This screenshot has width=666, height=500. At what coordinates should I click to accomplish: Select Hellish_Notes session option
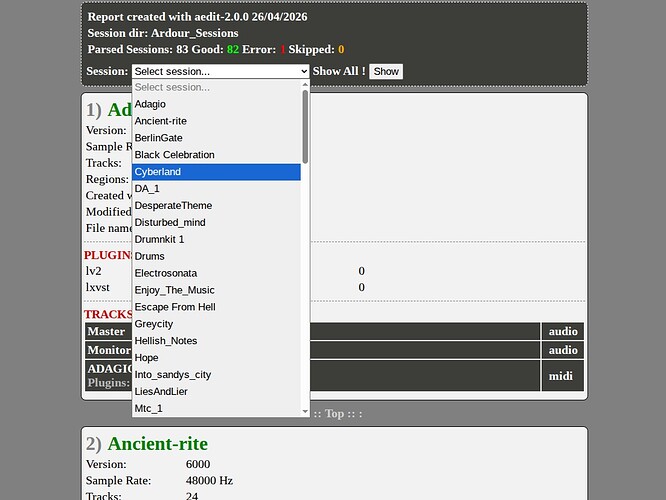tap(216, 341)
